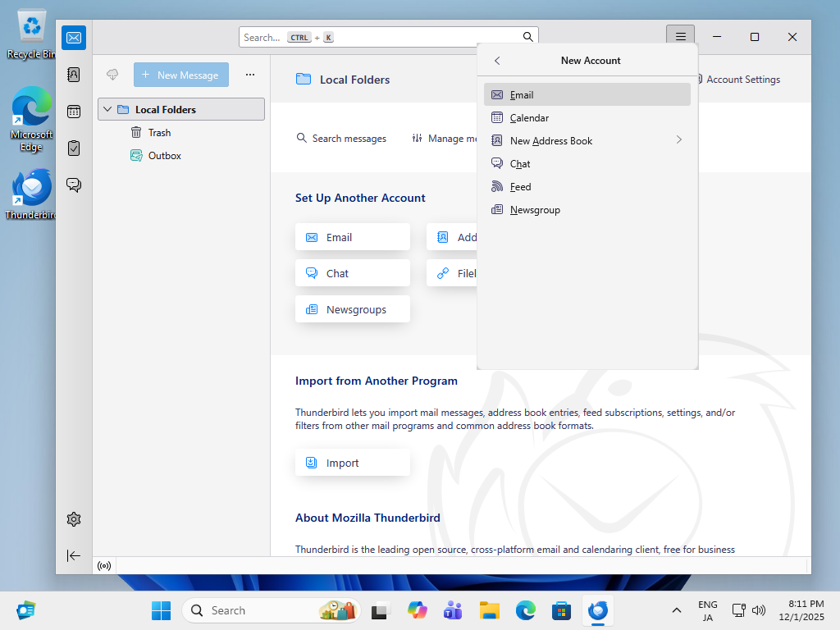Collapse the Local Folders tree

pyautogui.click(x=107, y=109)
